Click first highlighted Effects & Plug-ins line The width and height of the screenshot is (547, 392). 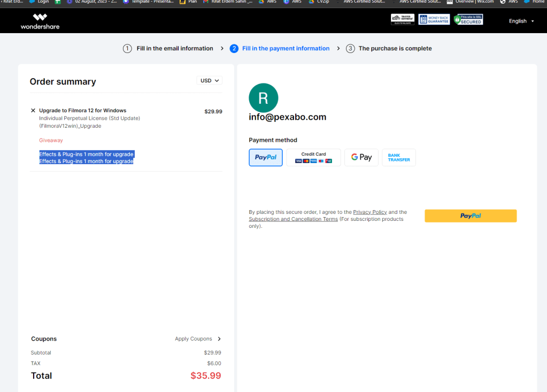pyautogui.click(x=86, y=154)
